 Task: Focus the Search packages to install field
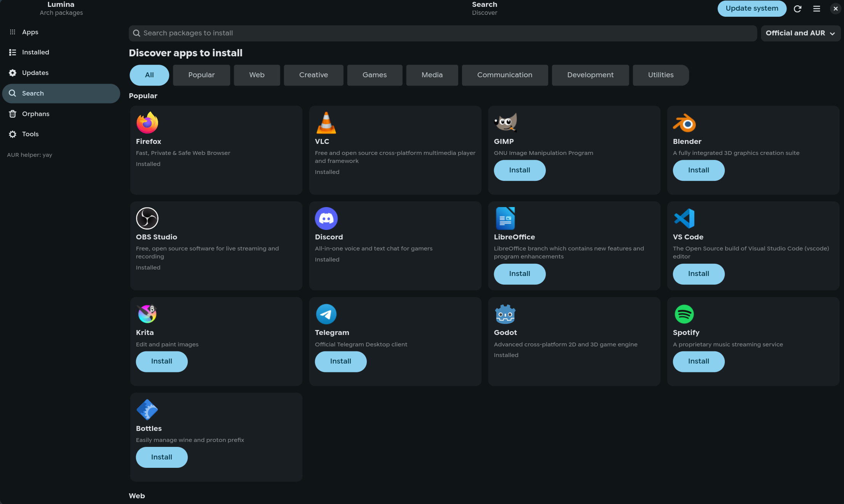pyautogui.click(x=443, y=33)
